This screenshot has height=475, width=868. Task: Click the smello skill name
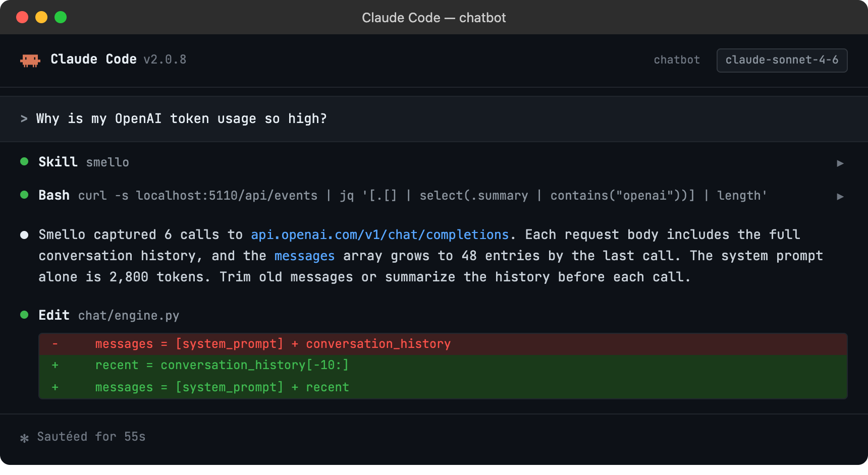(x=107, y=162)
